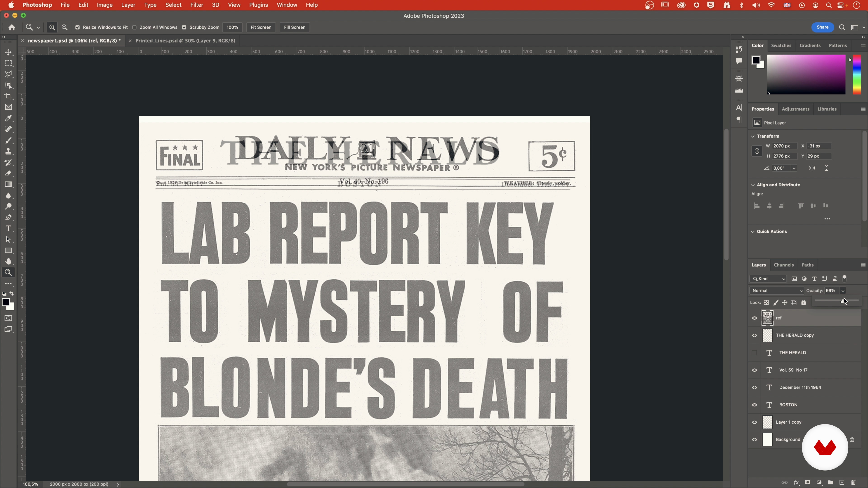Collapse the Transform section

[x=753, y=136]
